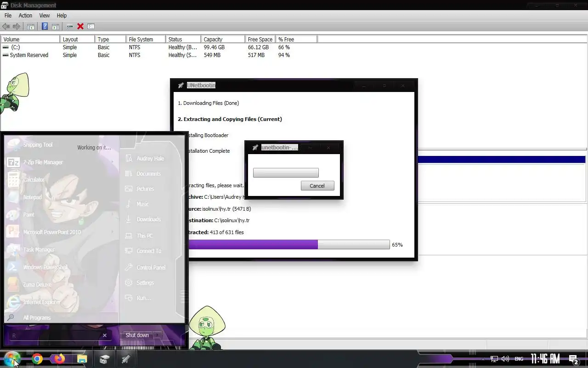The image size is (588, 368).
Task: Open the Run... dialog entry
Action: point(143,298)
